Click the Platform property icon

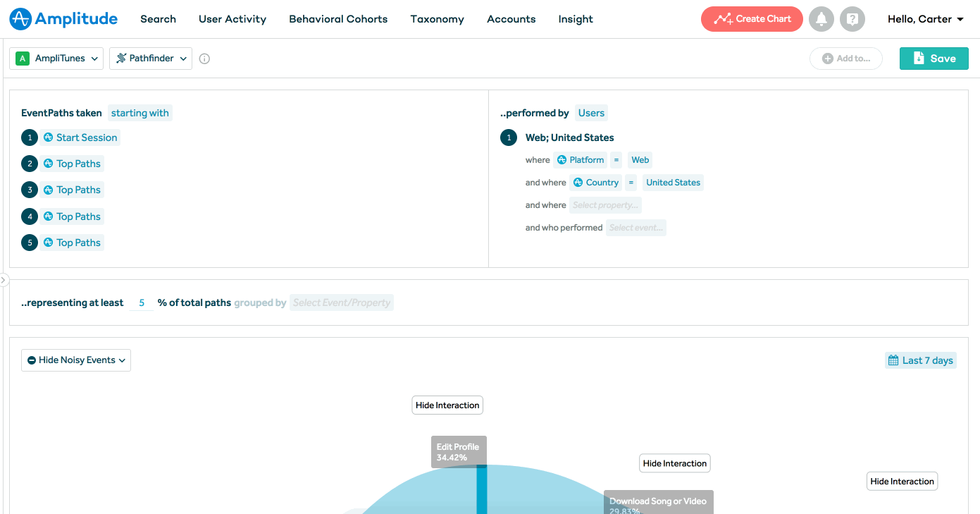(562, 160)
